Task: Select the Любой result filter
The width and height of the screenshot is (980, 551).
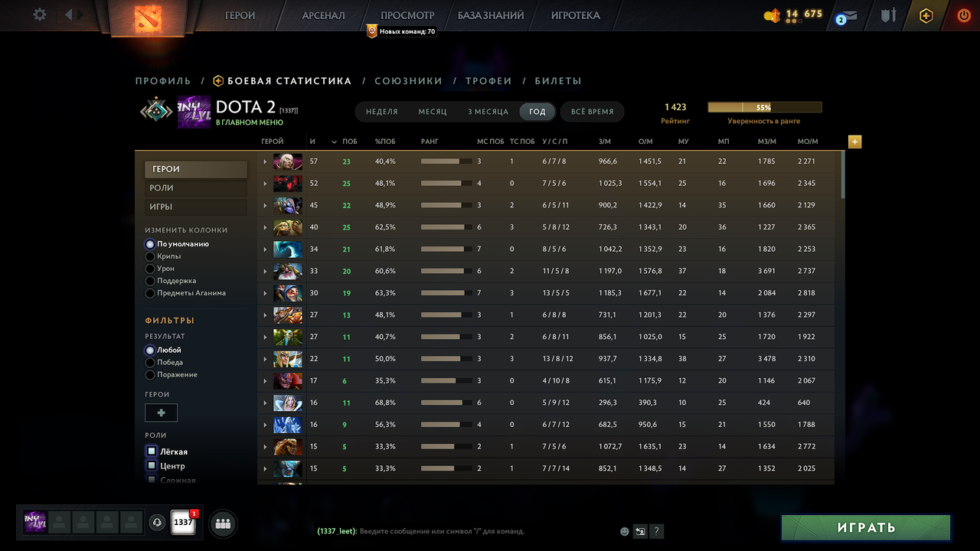Action: 150,350
